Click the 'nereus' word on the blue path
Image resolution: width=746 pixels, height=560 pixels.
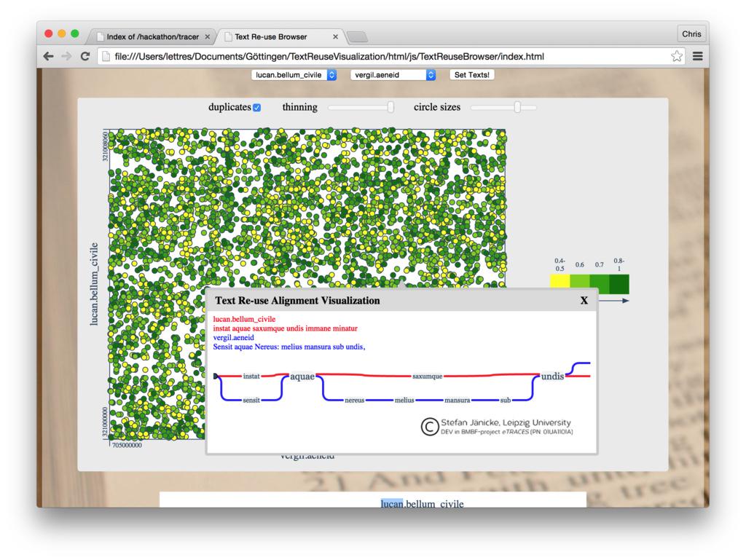click(x=355, y=400)
